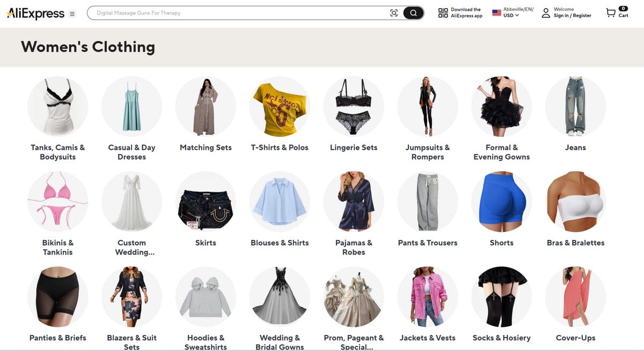This screenshot has height=351, width=644.
Task: Expand the USD currency dropdown
Action: tap(511, 16)
